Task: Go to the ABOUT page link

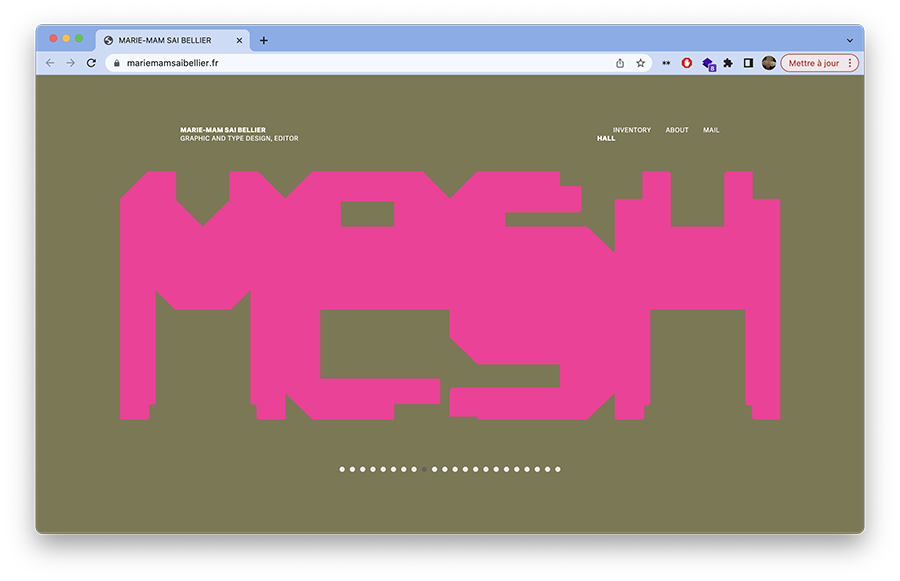Action: click(677, 130)
